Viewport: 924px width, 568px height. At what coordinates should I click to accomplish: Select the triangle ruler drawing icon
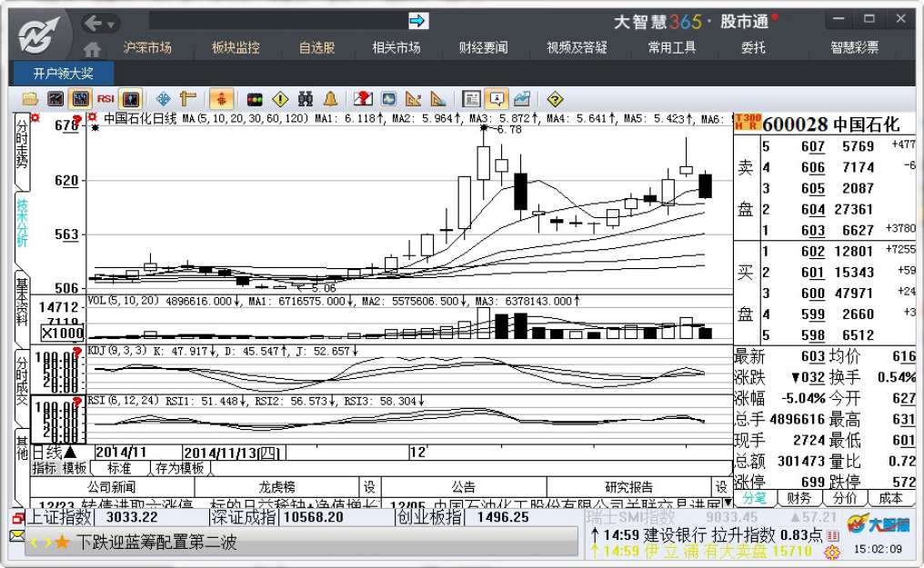(x=438, y=99)
